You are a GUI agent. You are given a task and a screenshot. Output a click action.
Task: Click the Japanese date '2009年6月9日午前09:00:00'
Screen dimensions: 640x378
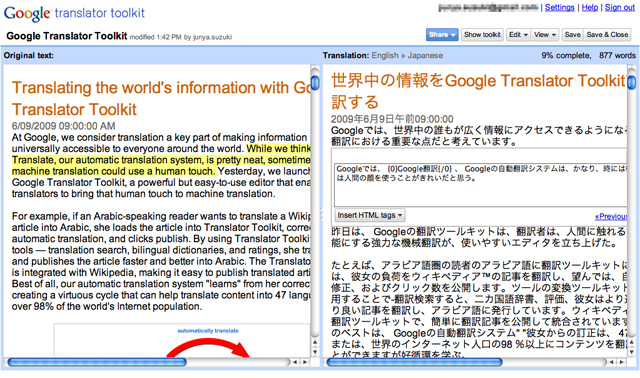pyautogui.click(x=392, y=119)
